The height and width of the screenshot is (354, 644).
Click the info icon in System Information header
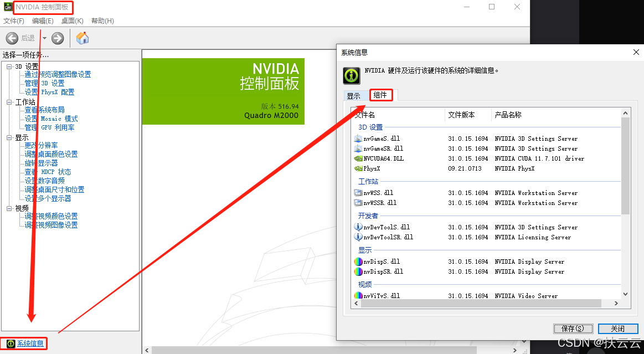coord(352,76)
